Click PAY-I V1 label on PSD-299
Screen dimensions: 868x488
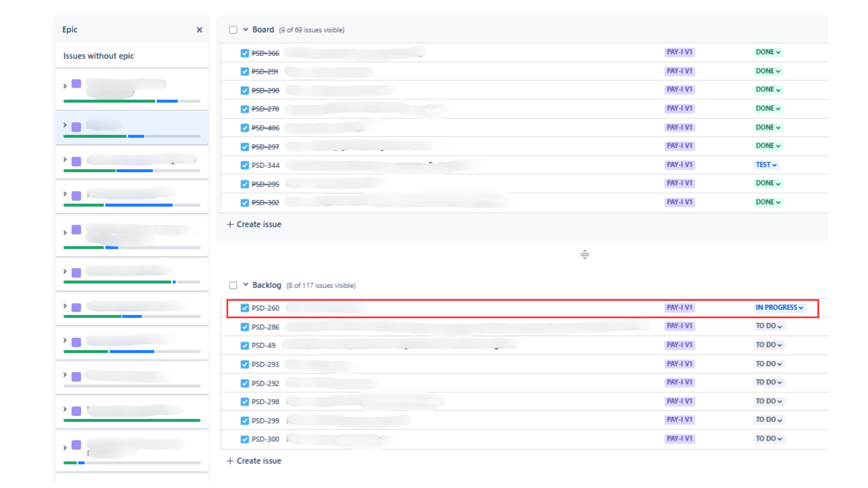(x=679, y=419)
